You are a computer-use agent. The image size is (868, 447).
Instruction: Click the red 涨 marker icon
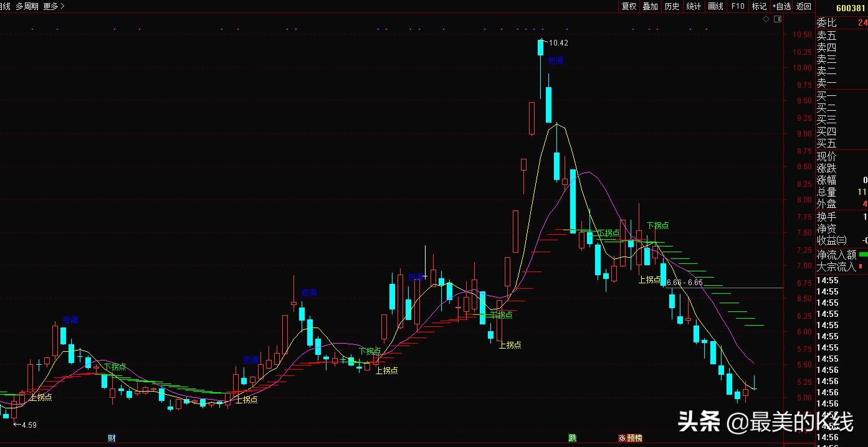click(621, 438)
